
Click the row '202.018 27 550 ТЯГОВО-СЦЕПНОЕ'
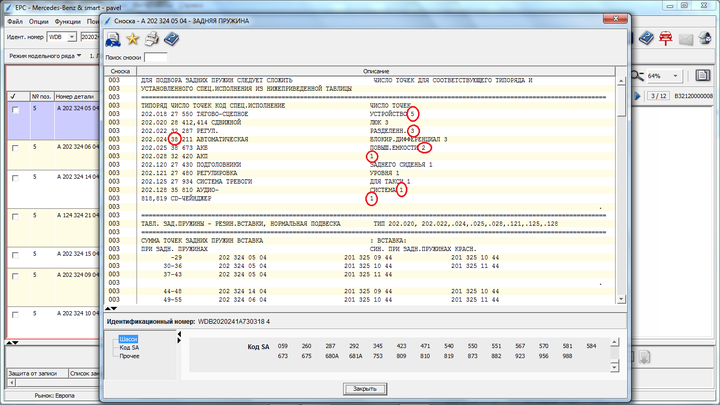point(360,114)
